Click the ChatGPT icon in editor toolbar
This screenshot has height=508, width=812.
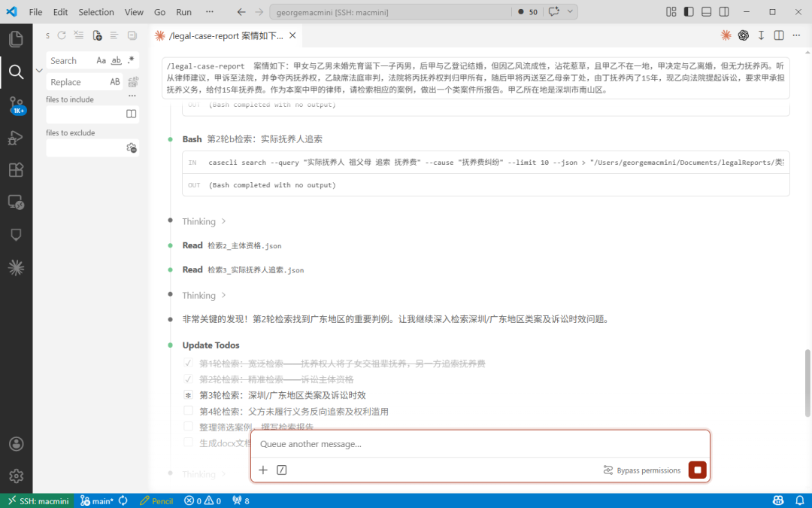click(x=744, y=35)
